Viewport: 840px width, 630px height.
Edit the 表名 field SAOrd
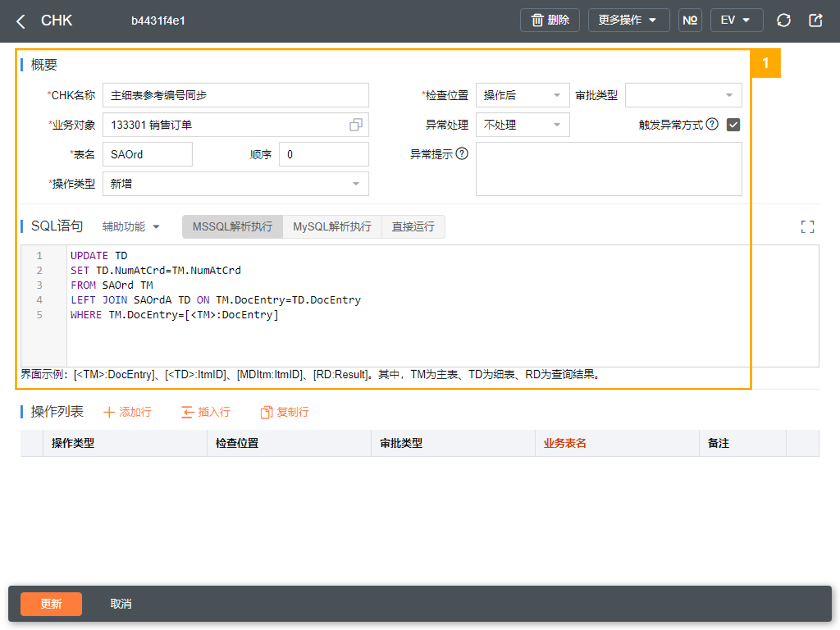[148, 154]
